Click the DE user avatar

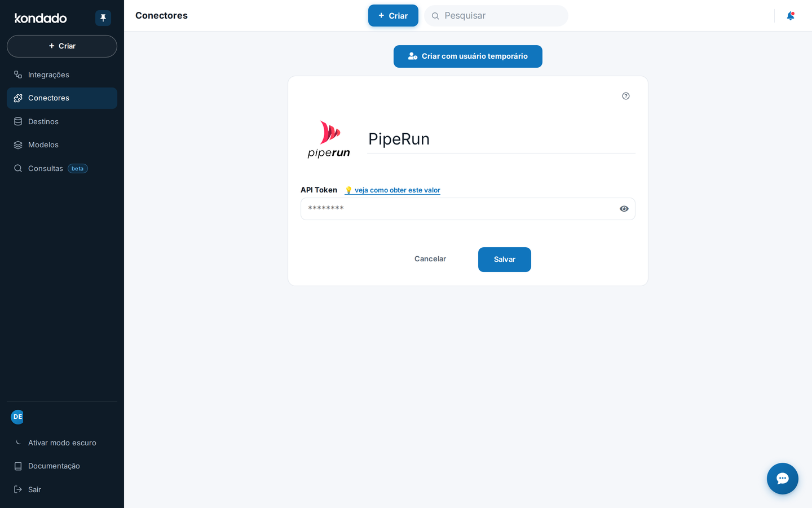tap(17, 417)
